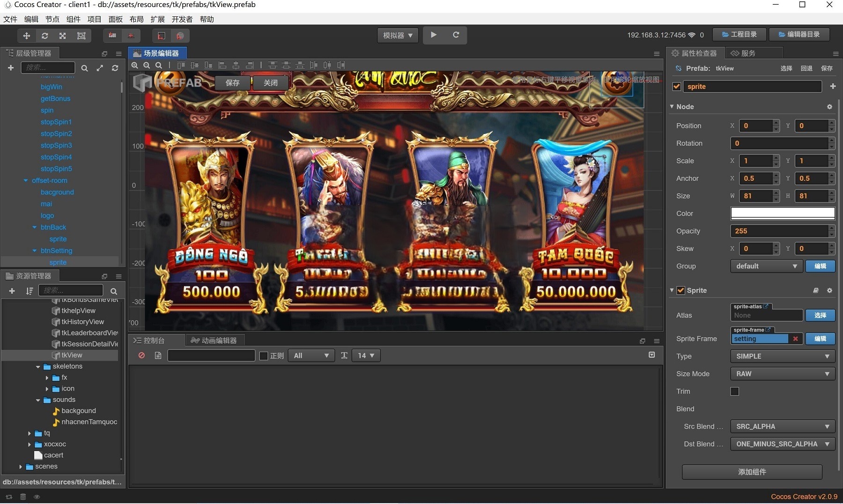Toggle the local/global coordinate mode button
This screenshot has height=504, width=843.
click(x=161, y=36)
